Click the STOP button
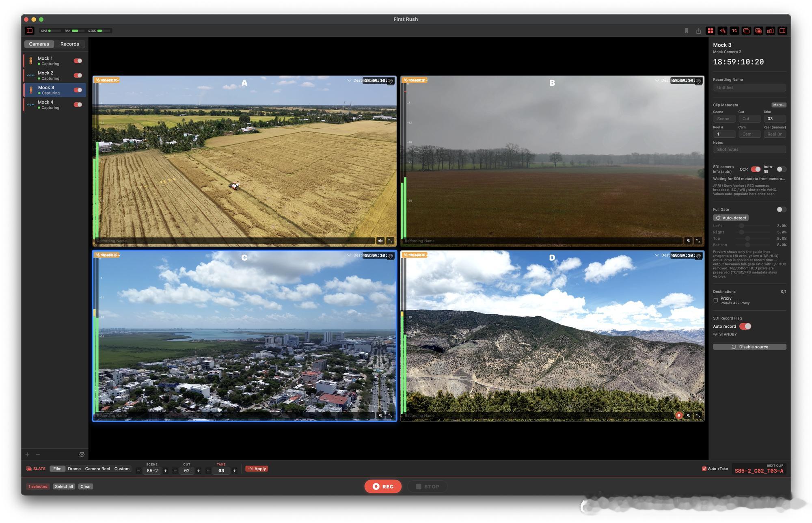This screenshot has height=523, width=812. [x=428, y=486]
